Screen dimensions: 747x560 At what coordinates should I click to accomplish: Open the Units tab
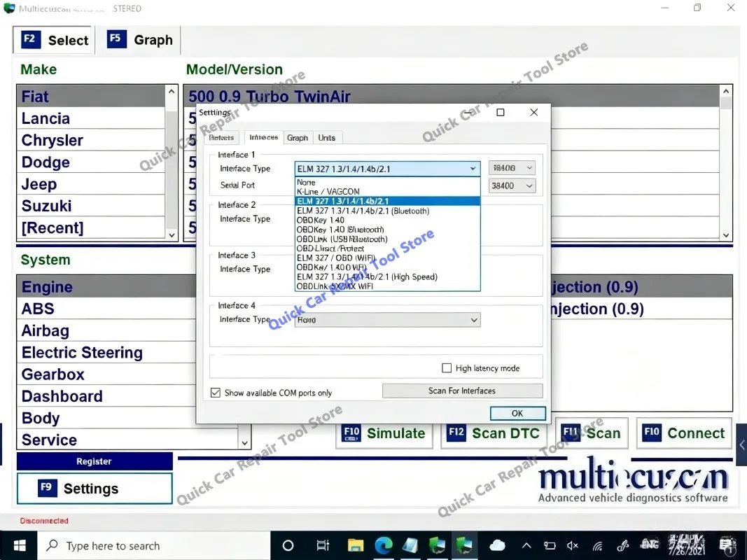[x=327, y=138]
